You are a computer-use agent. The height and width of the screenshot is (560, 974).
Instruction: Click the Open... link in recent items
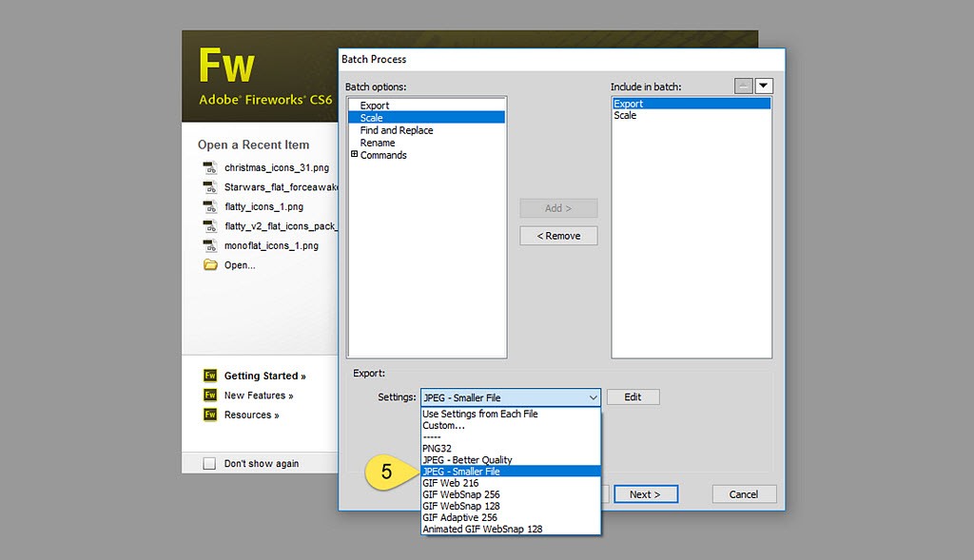coord(240,265)
